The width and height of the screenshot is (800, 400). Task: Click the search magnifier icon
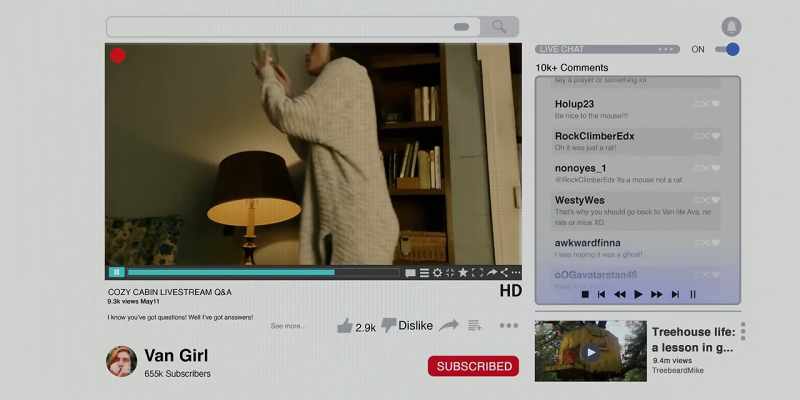(498, 27)
